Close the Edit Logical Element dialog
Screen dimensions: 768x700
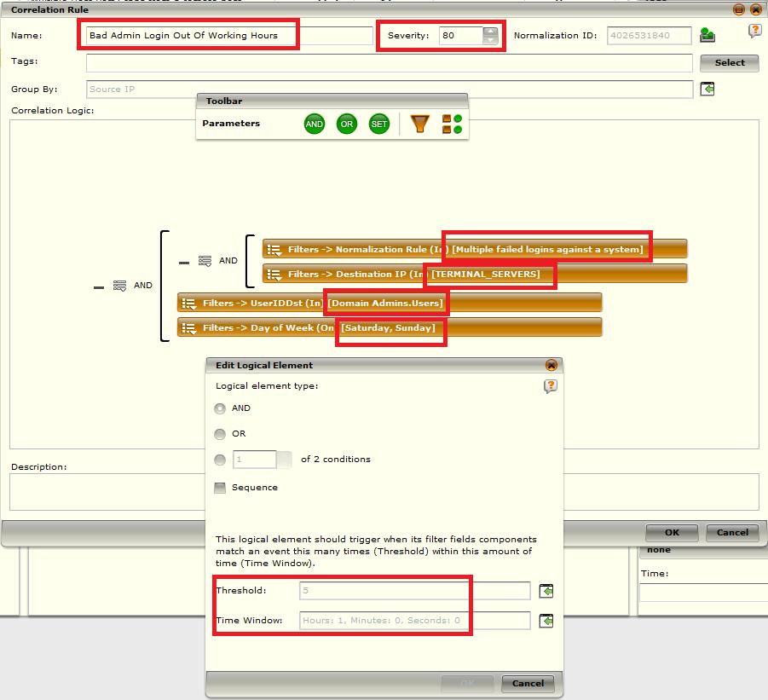551,365
